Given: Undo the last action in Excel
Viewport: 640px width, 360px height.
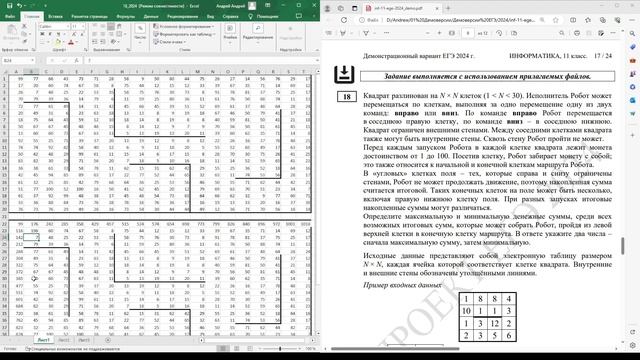Looking at the screenshot, I should tap(19, 6).
